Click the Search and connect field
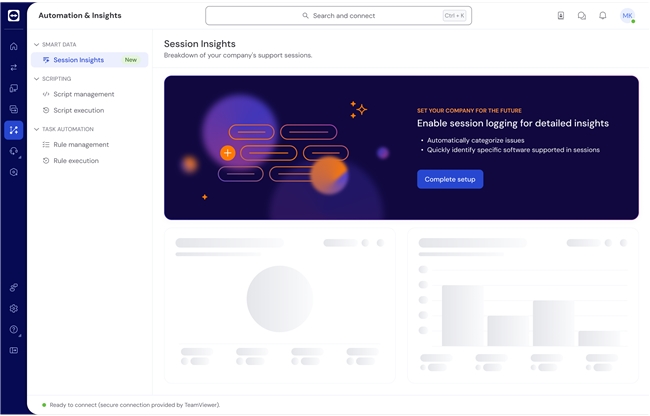Image resolution: width=650 pixels, height=416 pixels. (x=338, y=16)
